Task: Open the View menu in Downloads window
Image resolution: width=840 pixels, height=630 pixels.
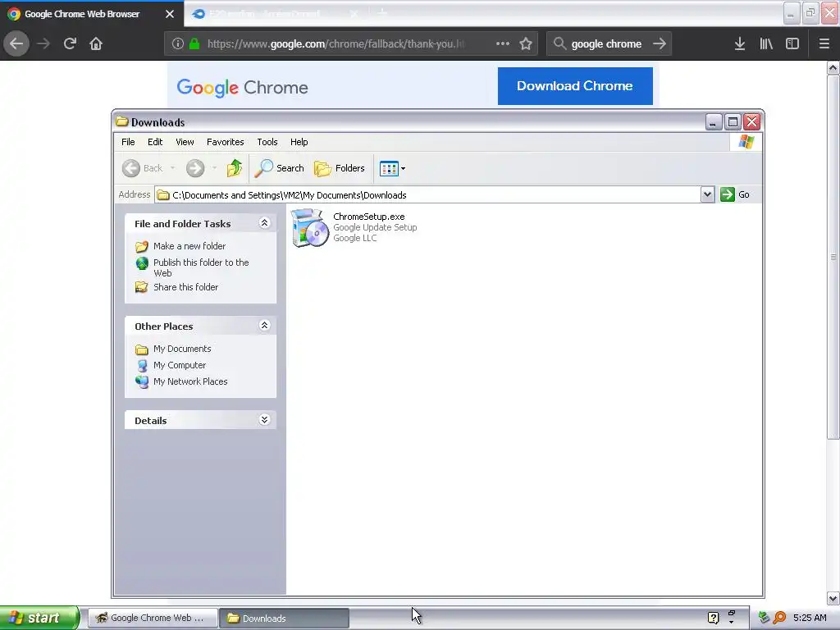Action: point(185,142)
